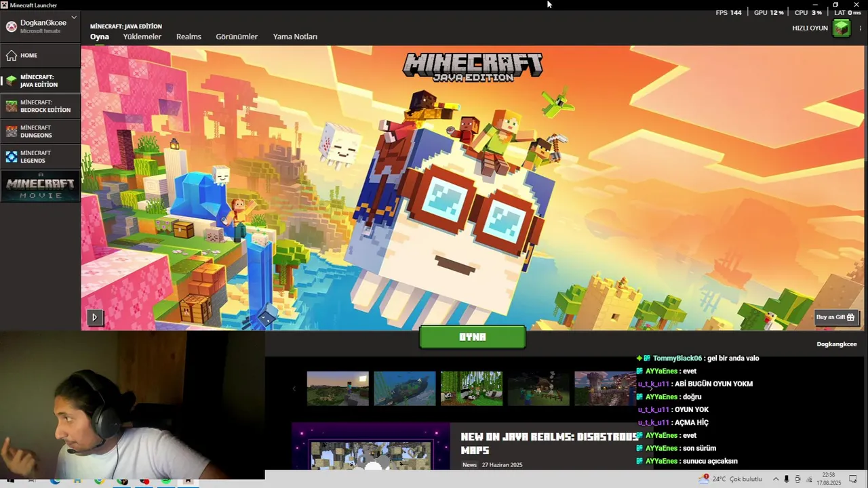Click the Disastrous Maps news image

pyautogui.click(x=370, y=446)
